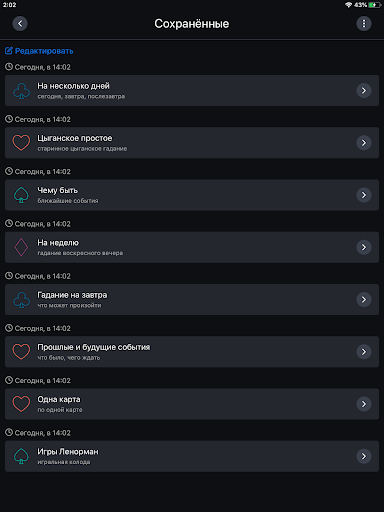This screenshot has height=512, width=384.
Task: Expand Прошлые и будущие события chevron
Action: tap(364, 352)
